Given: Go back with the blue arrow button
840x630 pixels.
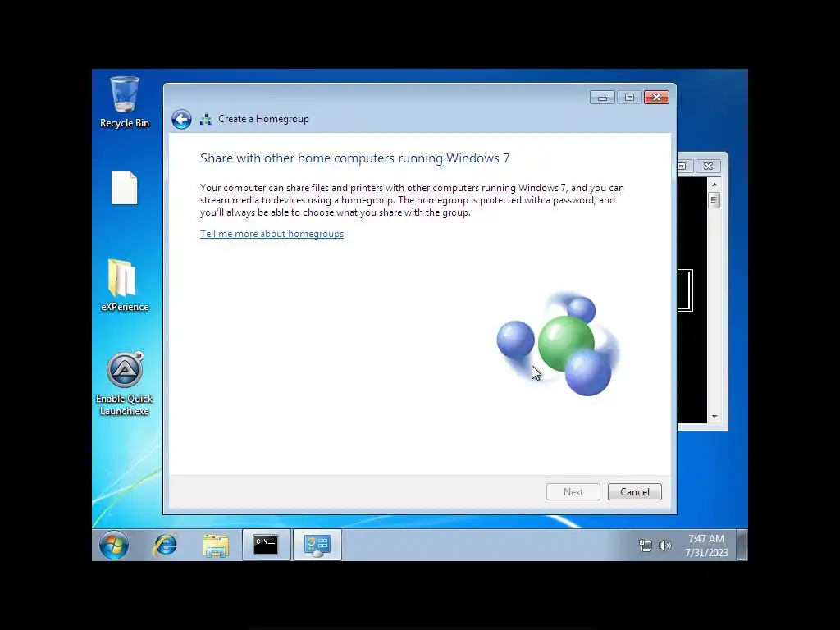Looking at the screenshot, I should tap(181, 119).
